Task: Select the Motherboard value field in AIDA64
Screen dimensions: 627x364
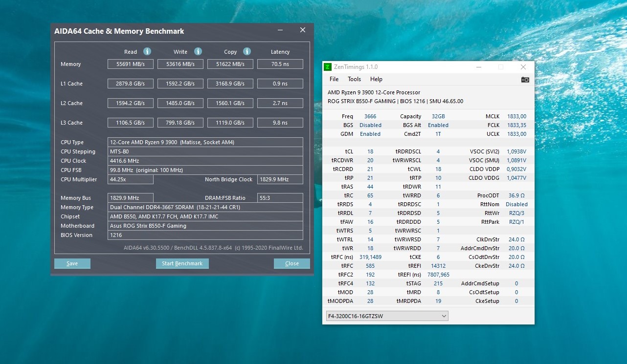Action: [205, 226]
